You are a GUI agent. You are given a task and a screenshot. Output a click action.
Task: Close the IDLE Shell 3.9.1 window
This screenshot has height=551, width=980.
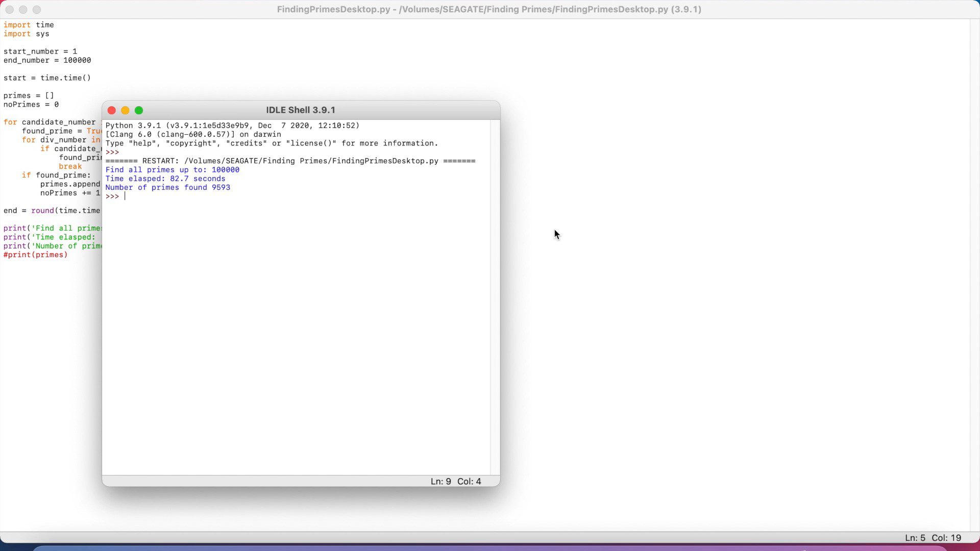coord(112,110)
